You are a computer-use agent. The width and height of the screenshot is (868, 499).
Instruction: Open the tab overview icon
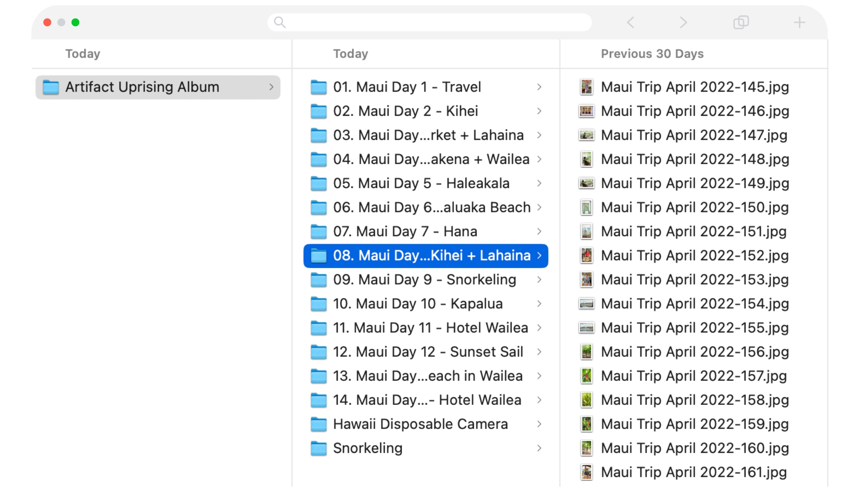[x=741, y=22]
